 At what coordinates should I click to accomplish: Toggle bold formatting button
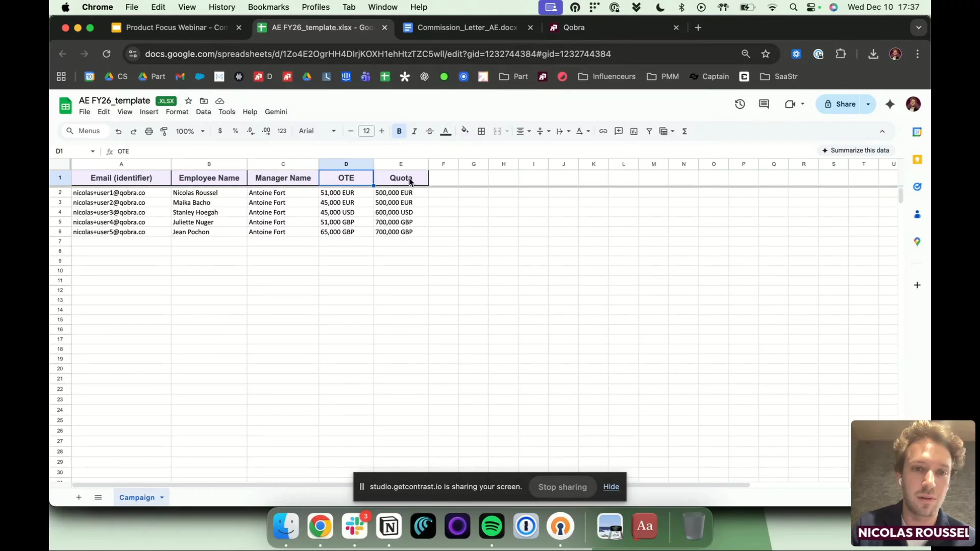[x=399, y=131]
